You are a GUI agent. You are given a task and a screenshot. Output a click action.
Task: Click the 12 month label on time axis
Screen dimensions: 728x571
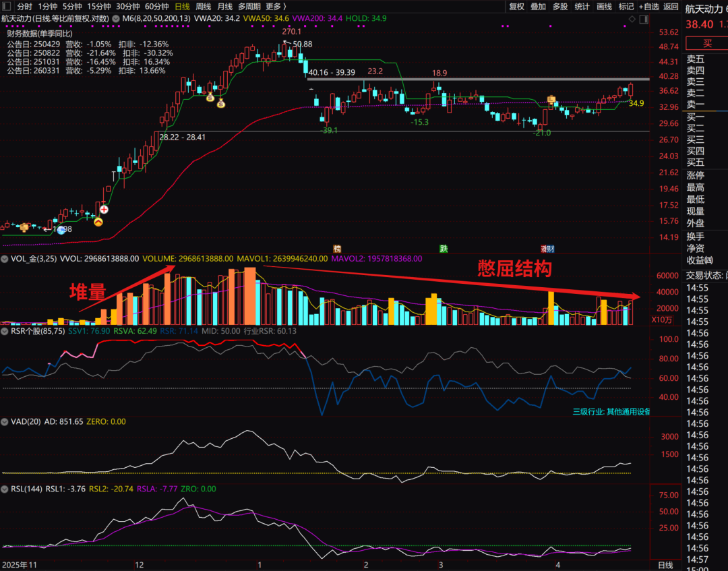pyautogui.click(x=140, y=565)
